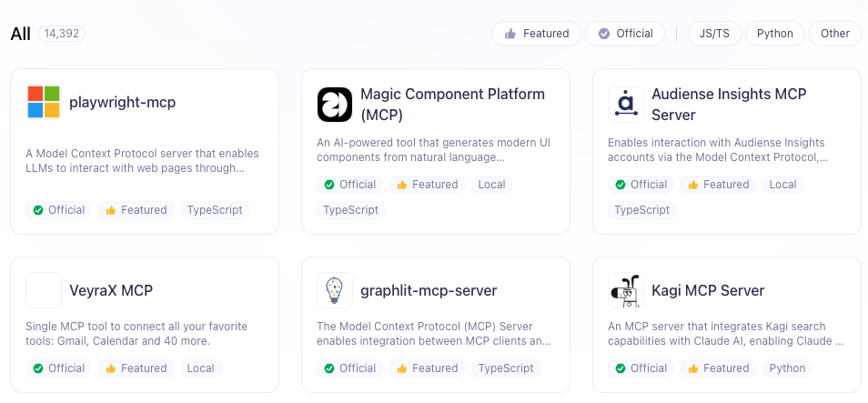Viewport: 868px width, 403px height.
Task: Filter the list by Other languages
Action: click(834, 34)
